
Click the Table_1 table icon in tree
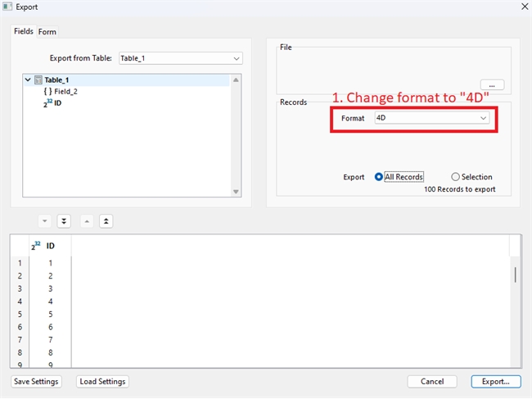[x=38, y=80]
